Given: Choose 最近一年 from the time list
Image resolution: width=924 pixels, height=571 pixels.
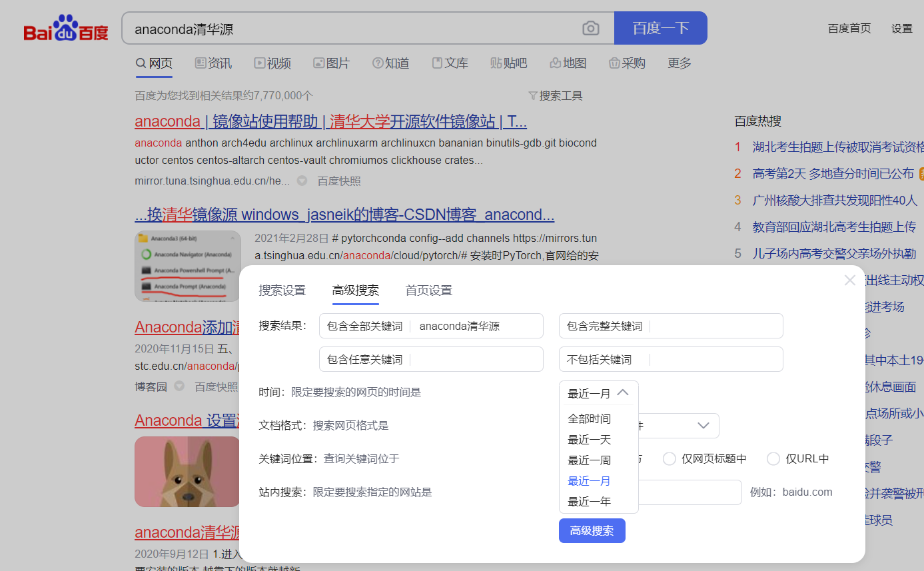Looking at the screenshot, I should coord(590,502).
